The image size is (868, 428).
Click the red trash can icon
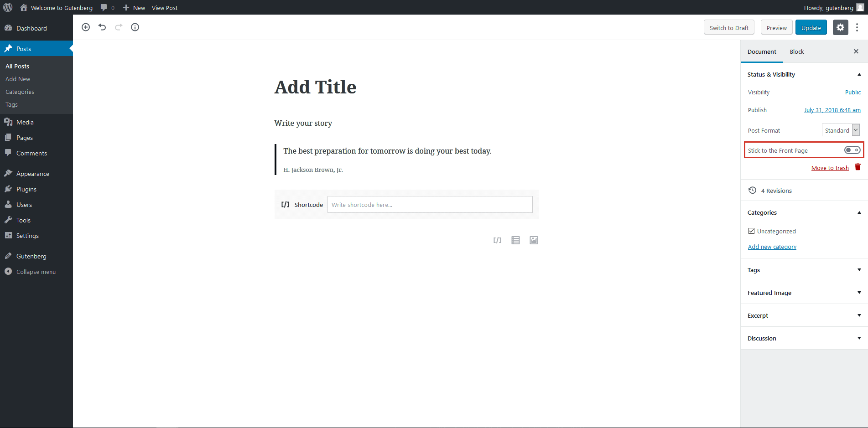click(858, 167)
